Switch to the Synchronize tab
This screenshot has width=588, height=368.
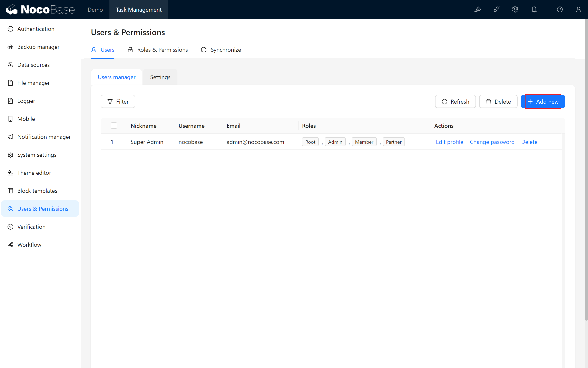pyautogui.click(x=221, y=50)
